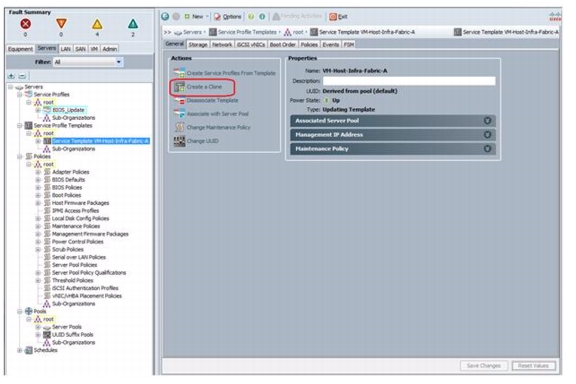Image resolution: width=576 pixels, height=384 pixels.
Task: Expand the Schedules tree node
Action: [x=19, y=351]
